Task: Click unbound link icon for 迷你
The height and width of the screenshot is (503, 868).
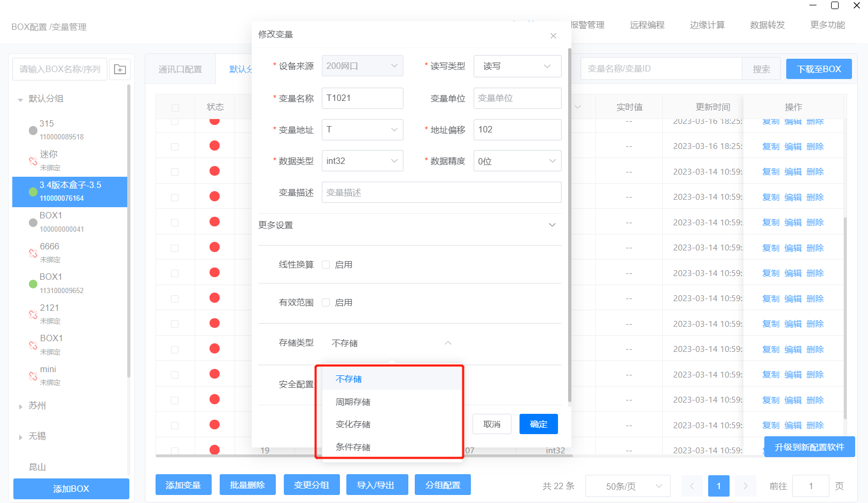Action: pos(33,161)
